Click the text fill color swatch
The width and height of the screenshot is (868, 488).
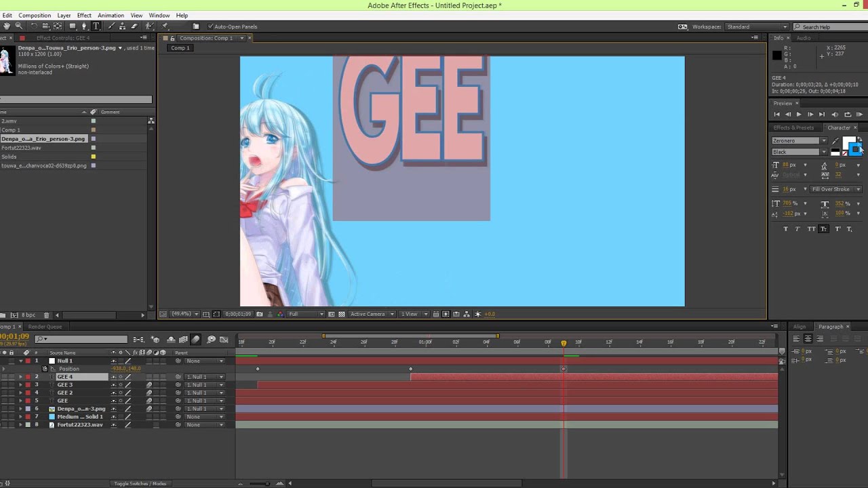[x=848, y=142]
